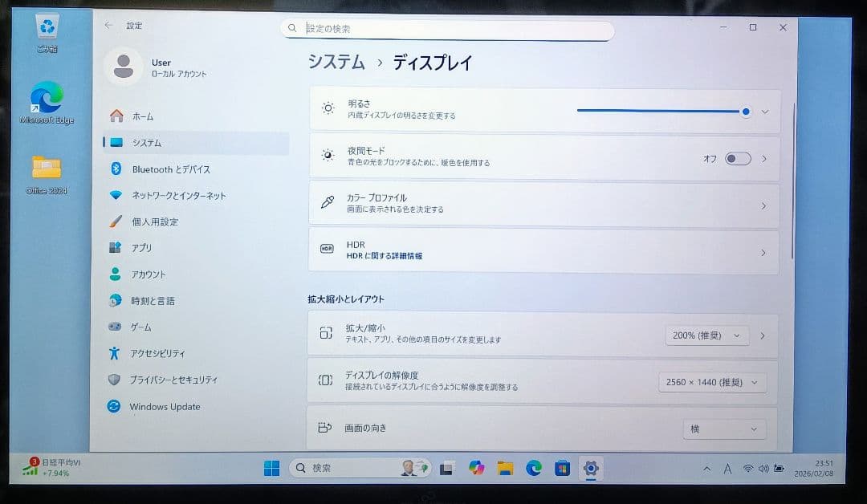The width and height of the screenshot is (867, 504).
Task: Open the カラー プロファイル settings
Action: pyautogui.click(x=543, y=205)
